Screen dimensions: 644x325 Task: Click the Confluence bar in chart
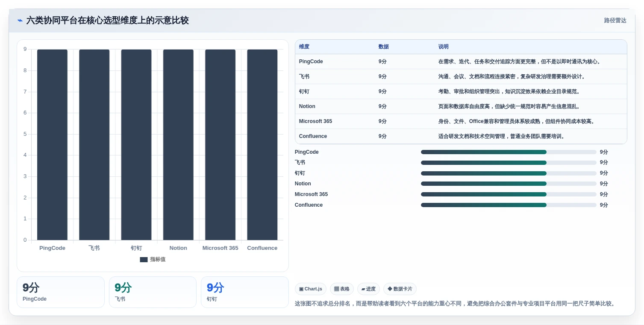point(262,145)
